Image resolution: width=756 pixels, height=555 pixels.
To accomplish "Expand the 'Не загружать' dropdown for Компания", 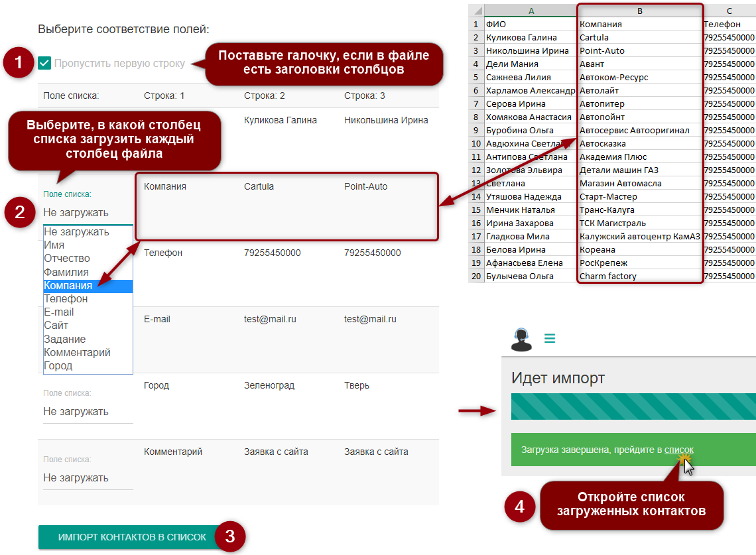I will tap(88, 213).
